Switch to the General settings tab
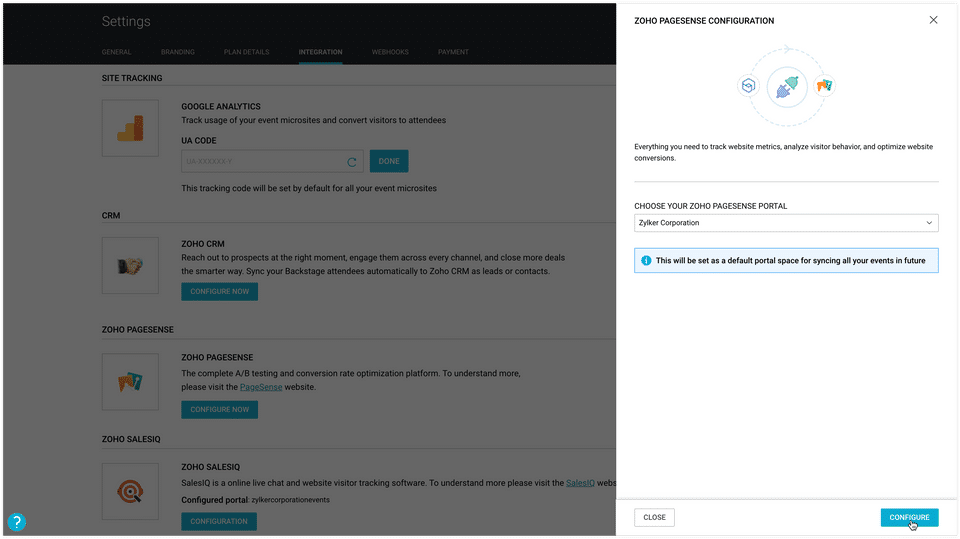Viewport: 960px width, 539px height. (116, 52)
